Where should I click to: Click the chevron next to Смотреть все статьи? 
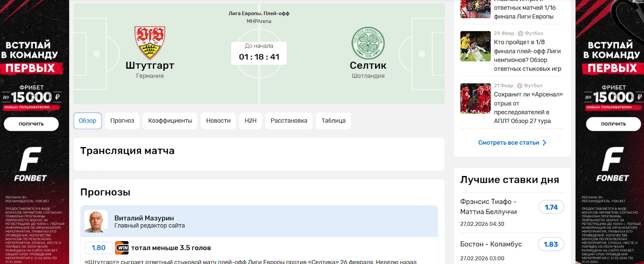(545, 143)
